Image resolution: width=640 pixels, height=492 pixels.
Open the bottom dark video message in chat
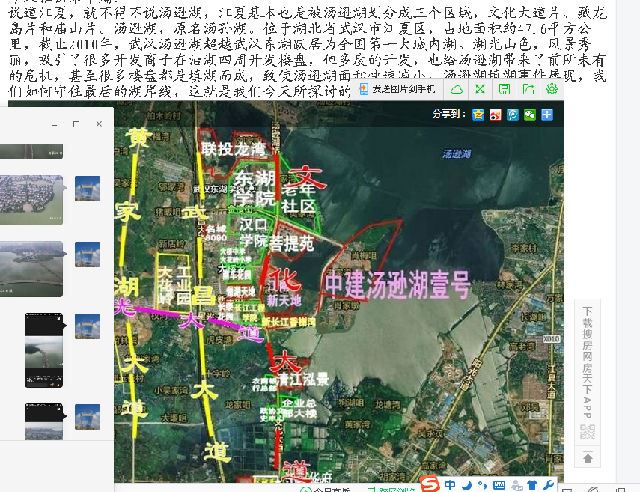point(44,421)
